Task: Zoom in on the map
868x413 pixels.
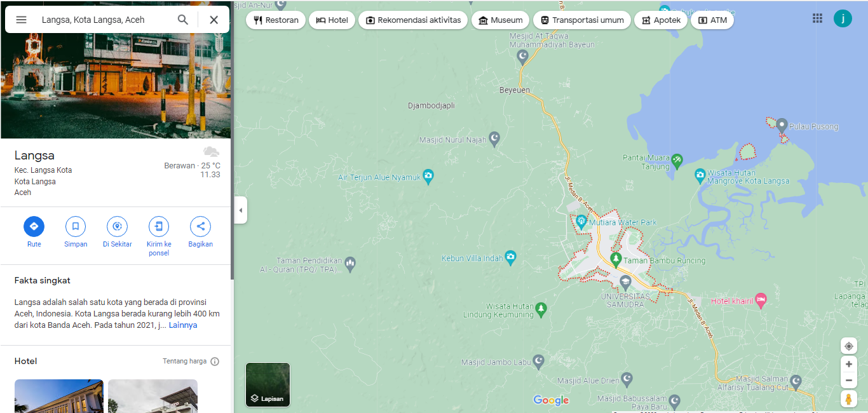Action: click(848, 364)
